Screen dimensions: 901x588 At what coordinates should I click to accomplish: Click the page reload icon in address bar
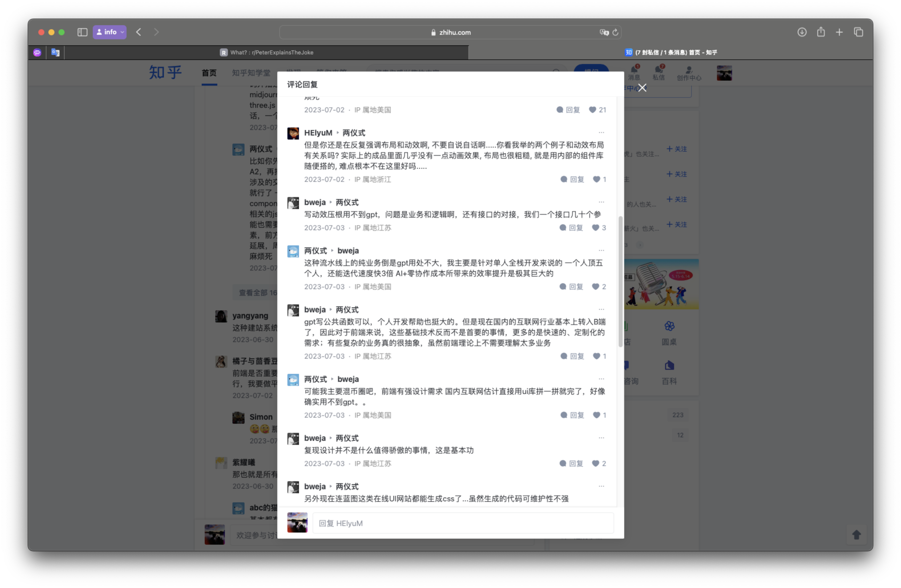pyautogui.click(x=616, y=32)
